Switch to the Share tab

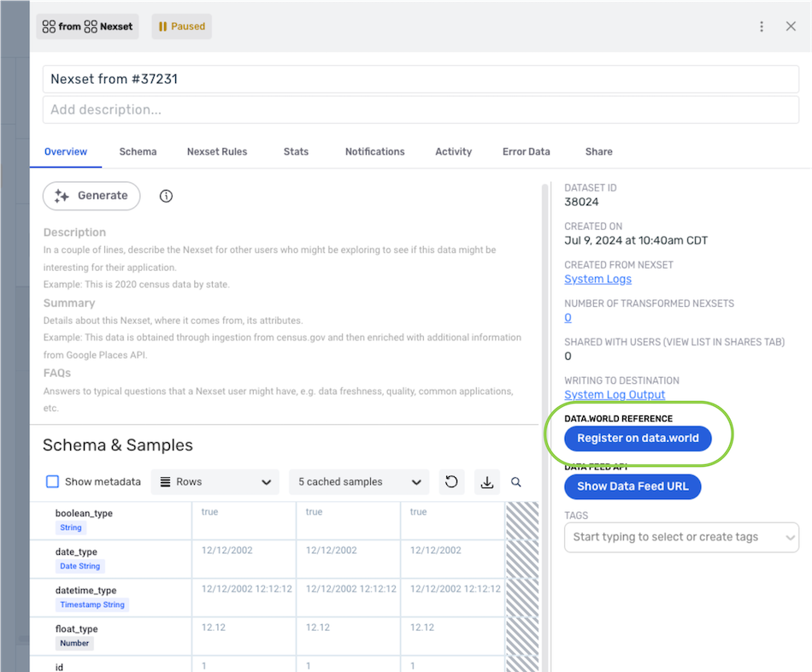(x=598, y=152)
